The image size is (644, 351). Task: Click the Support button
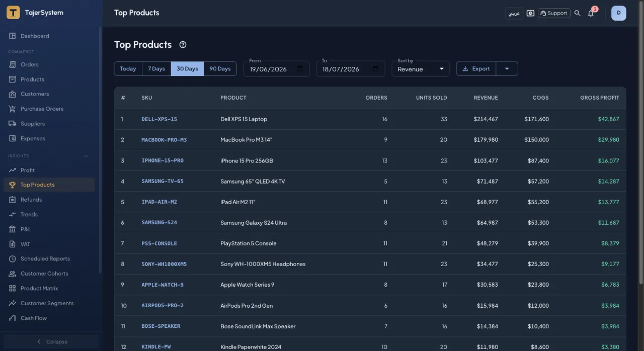553,13
